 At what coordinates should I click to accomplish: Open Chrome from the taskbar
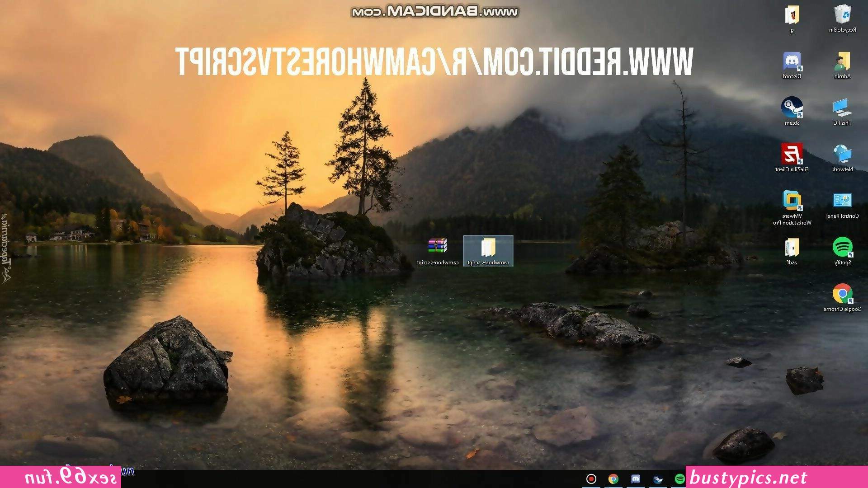click(x=613, y=479)
